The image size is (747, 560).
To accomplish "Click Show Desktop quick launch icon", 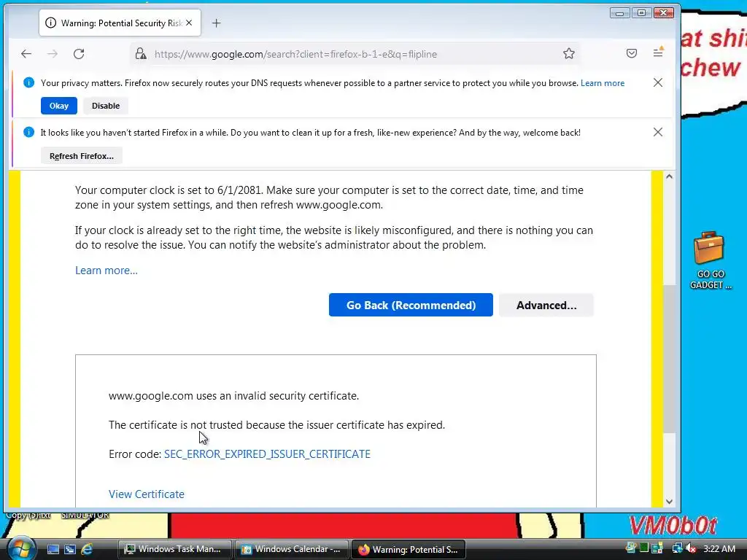I will coord(53,550).
